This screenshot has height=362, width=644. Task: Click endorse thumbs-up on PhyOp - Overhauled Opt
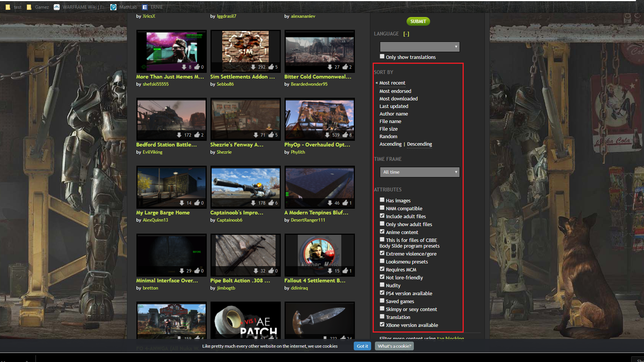(x=345, y=135)
